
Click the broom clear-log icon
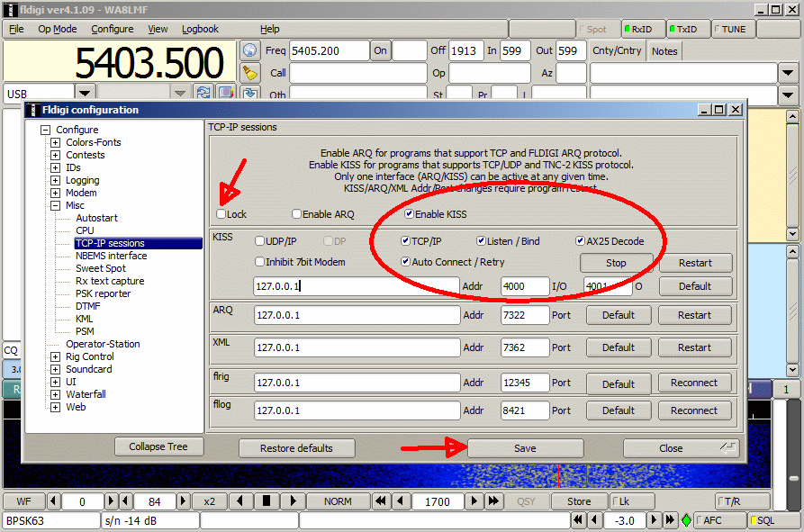(249, 73)
